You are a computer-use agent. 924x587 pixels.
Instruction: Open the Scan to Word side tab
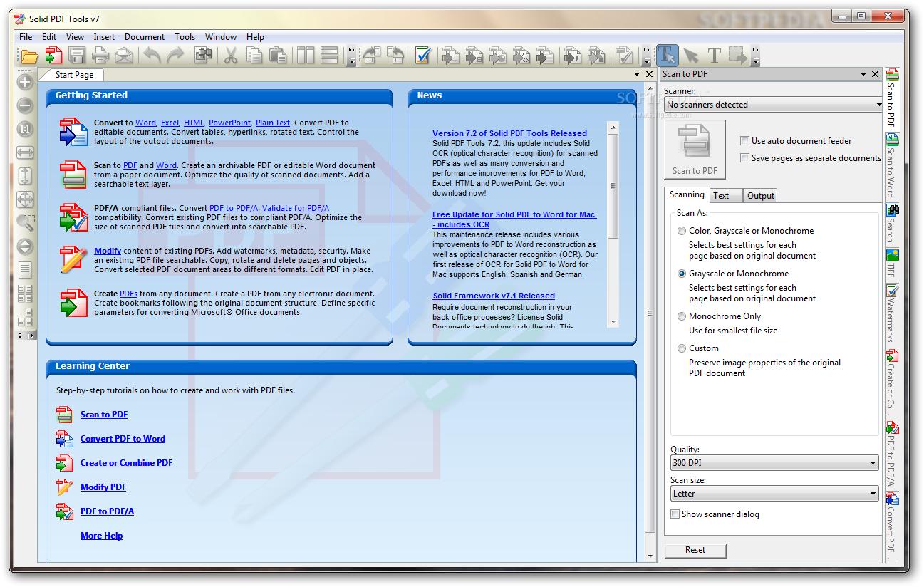click(x=891, y=166)
